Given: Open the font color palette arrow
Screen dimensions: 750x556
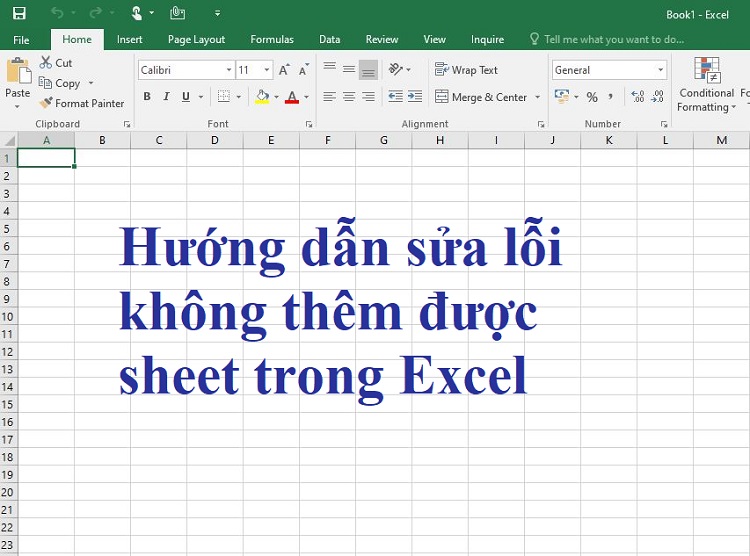Looking at the screenshot, I should click(307, 97).
